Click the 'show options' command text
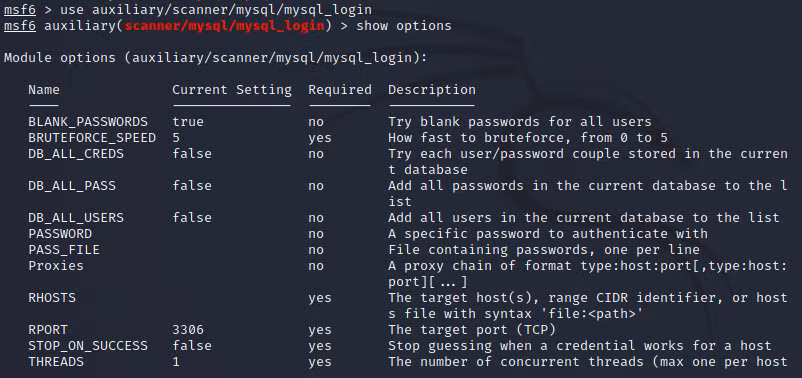Screen dimensions: 802x378 point(404,26)
